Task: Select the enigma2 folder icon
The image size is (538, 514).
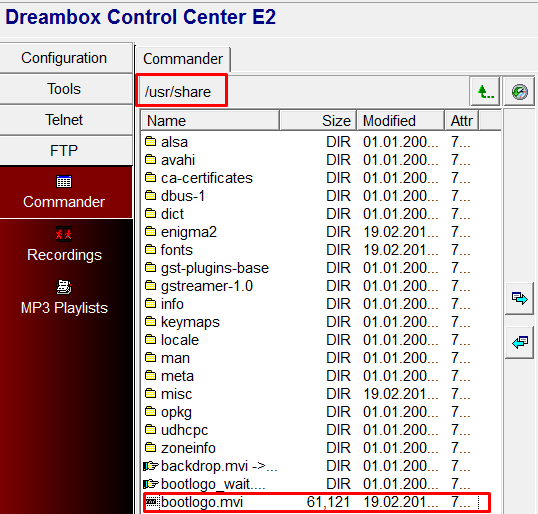Action: pyautogui.click(x=150, y=232)
